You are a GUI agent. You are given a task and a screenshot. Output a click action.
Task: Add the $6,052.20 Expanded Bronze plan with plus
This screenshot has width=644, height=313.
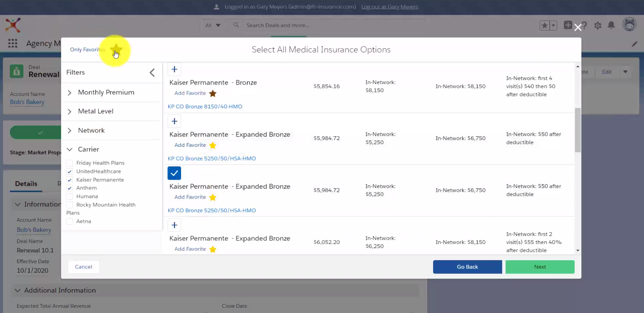coord(174,225)
